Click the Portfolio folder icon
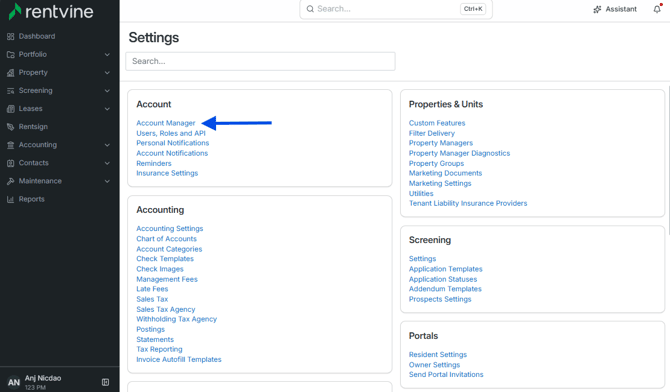The width and height of the screenshot is (670, 392). 11,54
